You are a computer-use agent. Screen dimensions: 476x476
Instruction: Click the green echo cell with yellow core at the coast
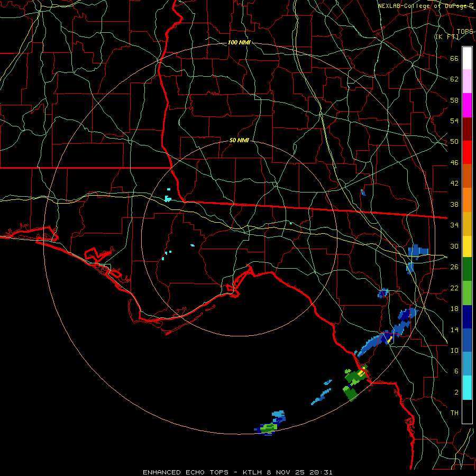pos(356,375)
